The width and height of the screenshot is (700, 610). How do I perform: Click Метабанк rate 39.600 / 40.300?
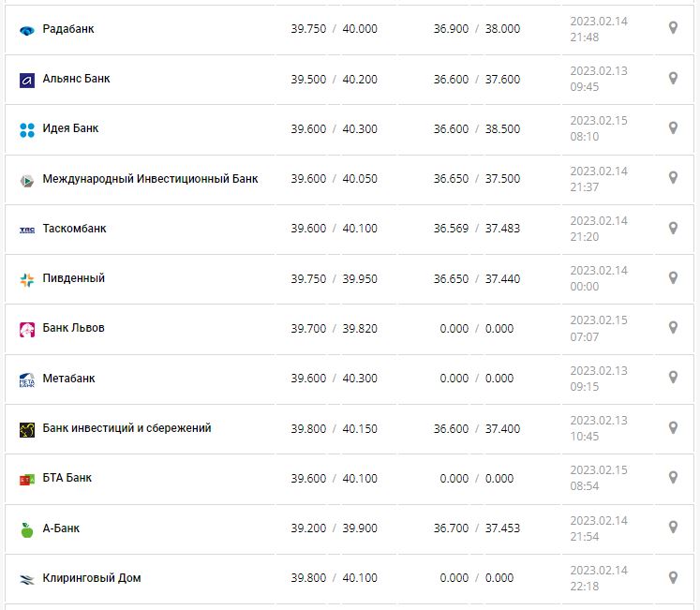[x=334, y=379]
